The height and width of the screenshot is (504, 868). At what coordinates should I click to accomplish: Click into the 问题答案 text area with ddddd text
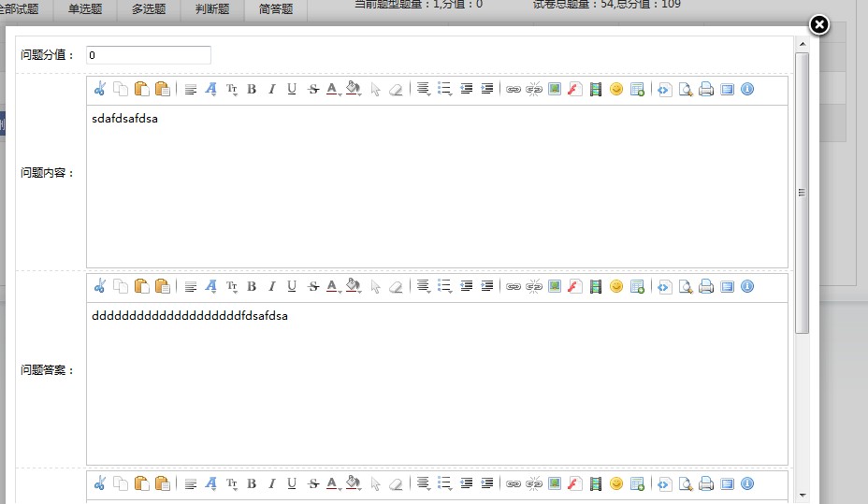point(437,383)
